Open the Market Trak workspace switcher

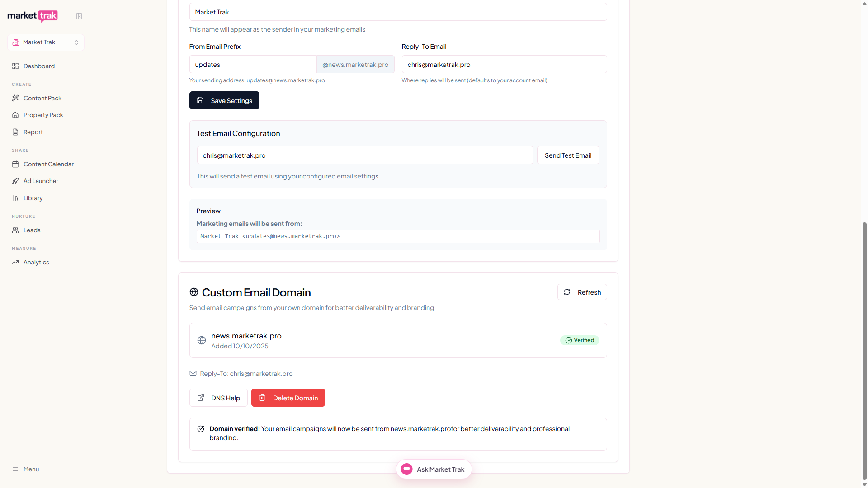pyautogui.click(x=46, y=42)
